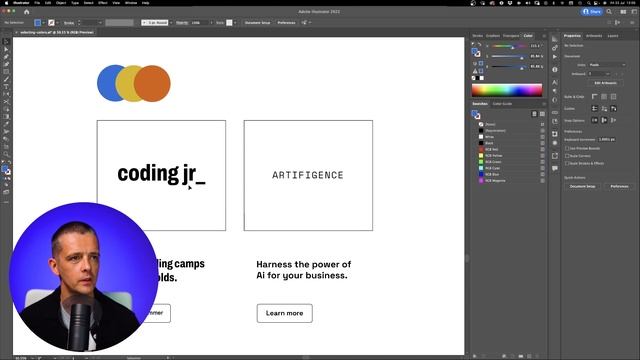This screenshot has height=360, width=640.
Task: Switch Swatches panel to list view icon
Action: (534, 114)
